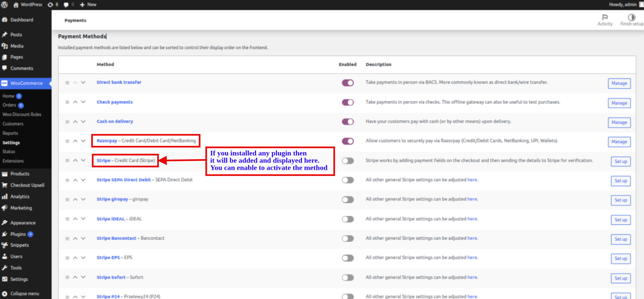
Task: Click the Plugins sidebar icon
Action: coord(5,234)
